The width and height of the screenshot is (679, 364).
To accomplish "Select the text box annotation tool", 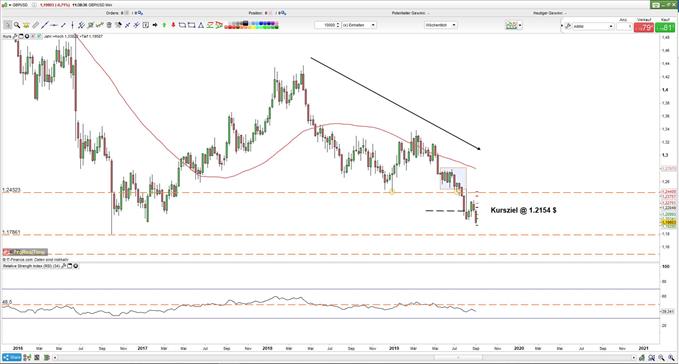I will pyautogui.click(x=146, y=25).
